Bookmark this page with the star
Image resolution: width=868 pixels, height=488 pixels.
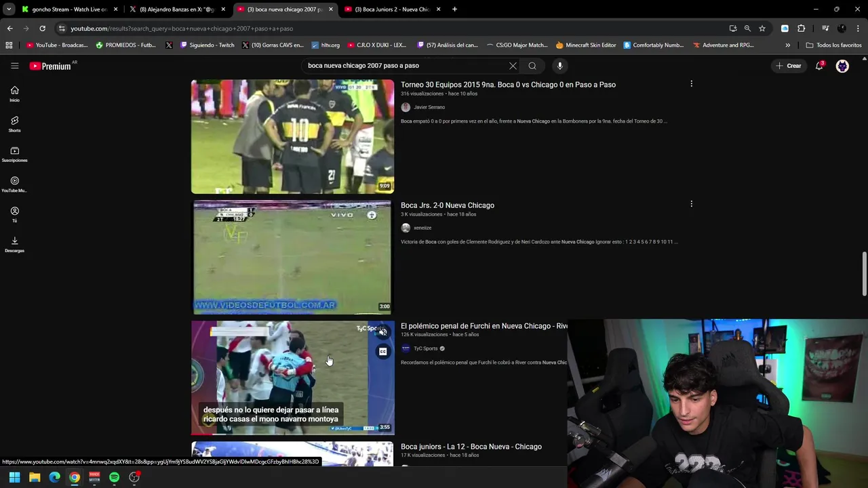(762, 28)
